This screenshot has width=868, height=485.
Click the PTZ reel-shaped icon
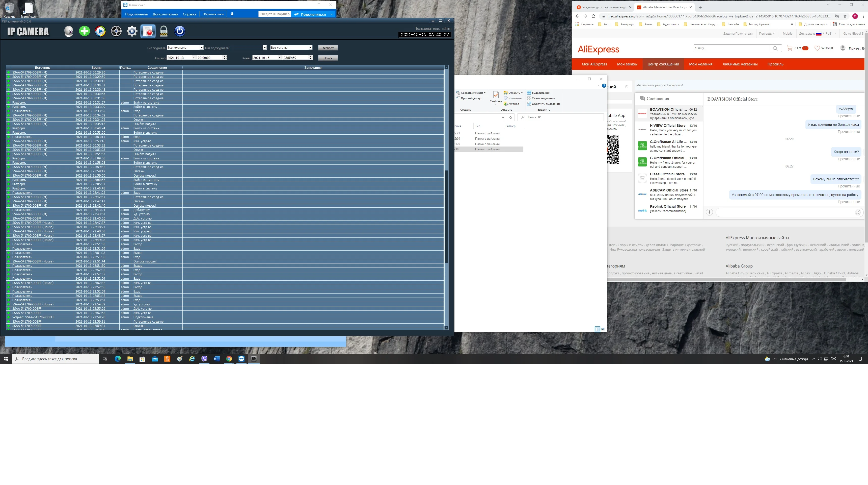coord(116,31)
